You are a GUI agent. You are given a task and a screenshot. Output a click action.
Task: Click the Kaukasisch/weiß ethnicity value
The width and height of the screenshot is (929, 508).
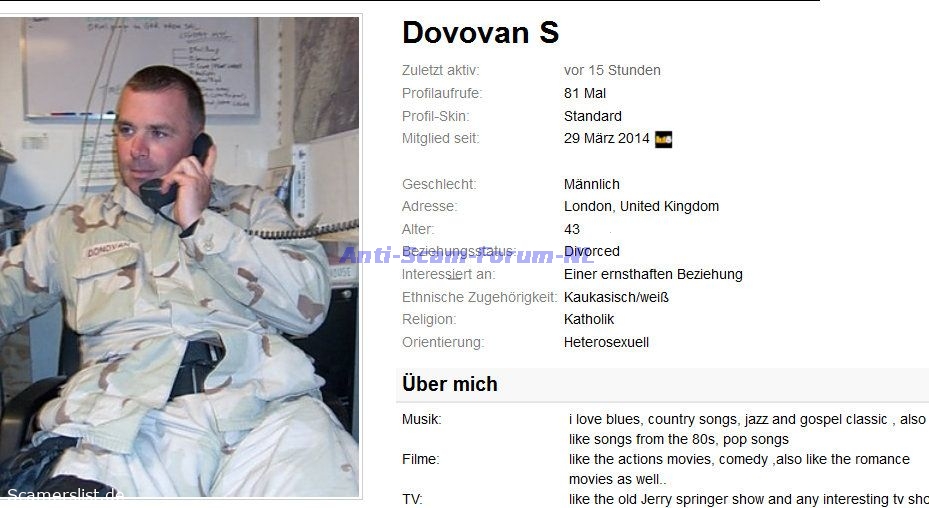click(616, 297)
